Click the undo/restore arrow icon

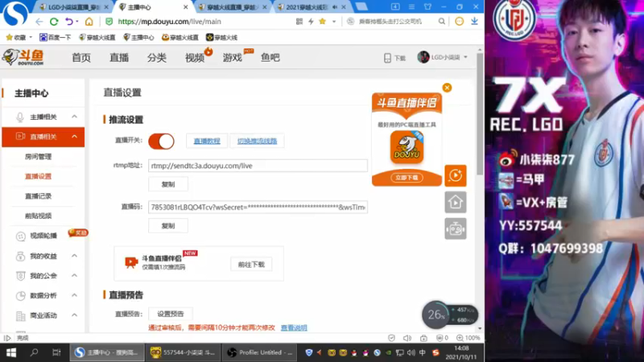click(x=69, y=22)
